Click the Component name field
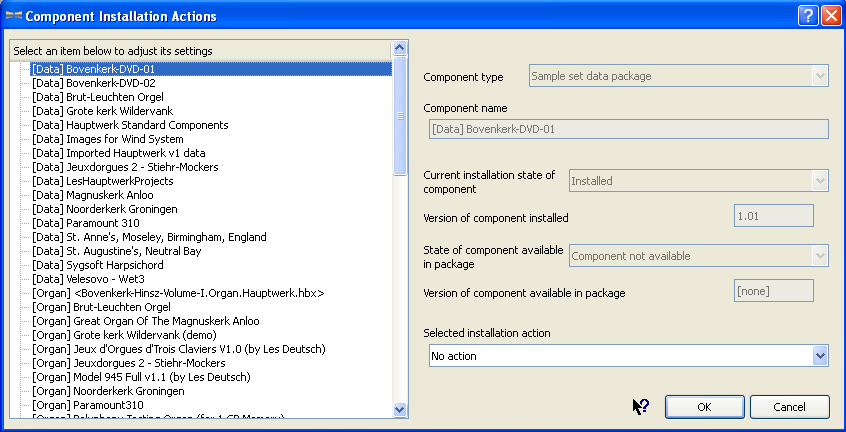Screen dimensions: 846x432 [629, 129]
